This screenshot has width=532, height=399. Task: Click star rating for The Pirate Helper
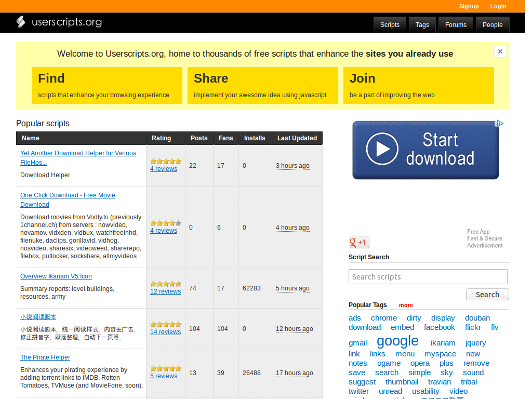pos(166,368)
